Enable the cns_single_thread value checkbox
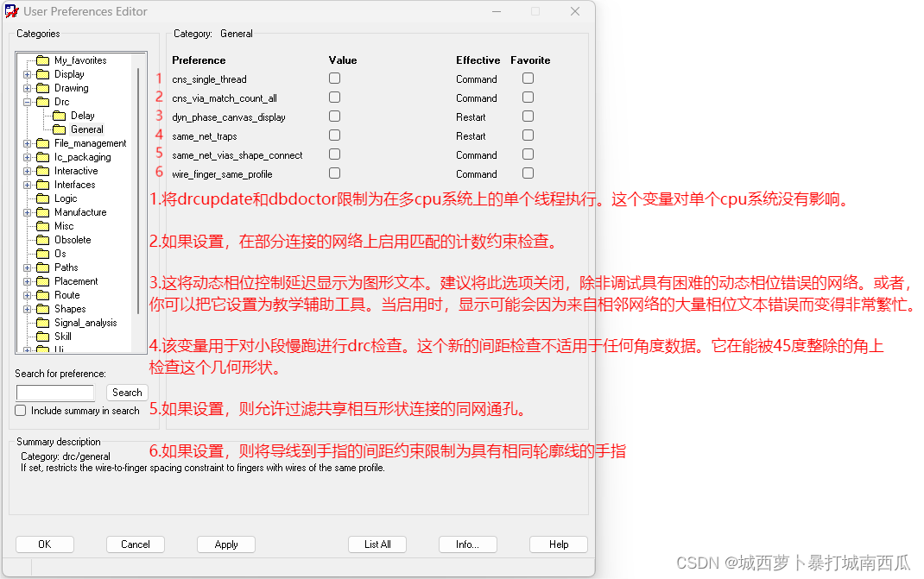The height and width of the screenshot is (579, 924). coord(334,79)
